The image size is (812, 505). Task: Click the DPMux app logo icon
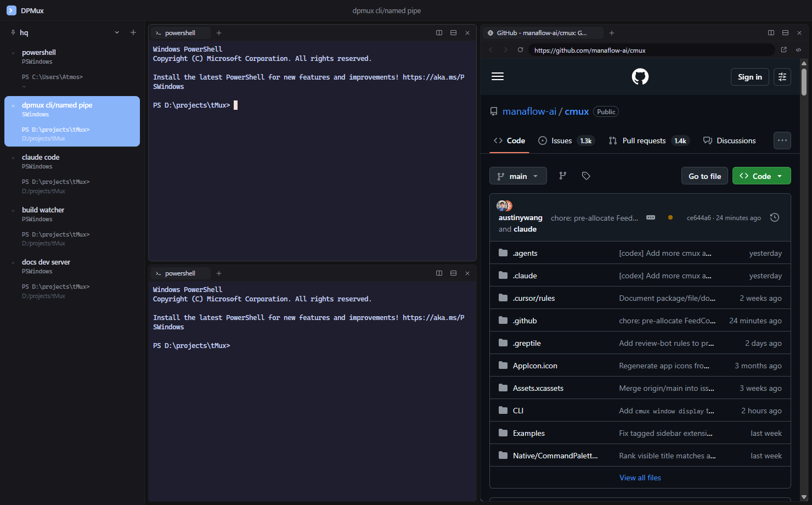click(x=11, y=10)
